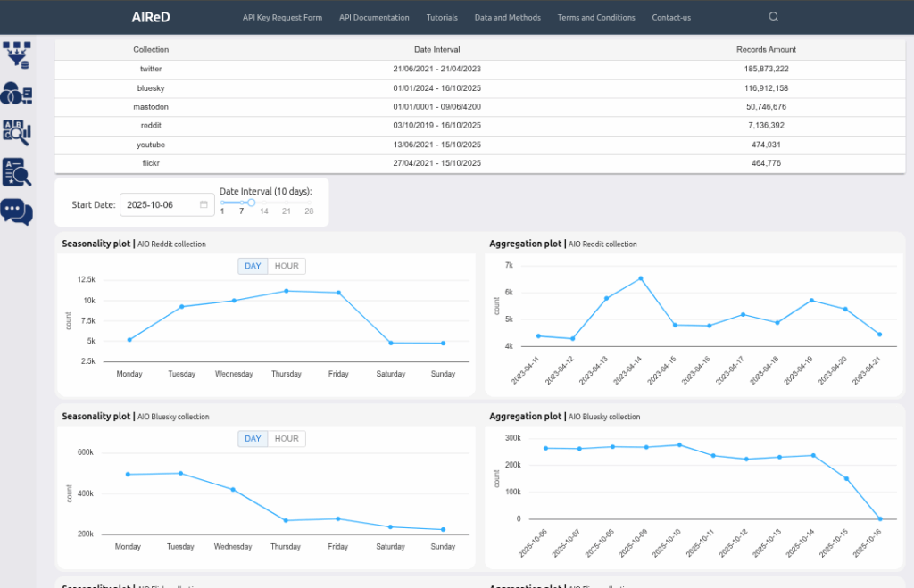914x588 pixels.
Task: Open the Tutorials menu item
Action: tap(442, 18)
